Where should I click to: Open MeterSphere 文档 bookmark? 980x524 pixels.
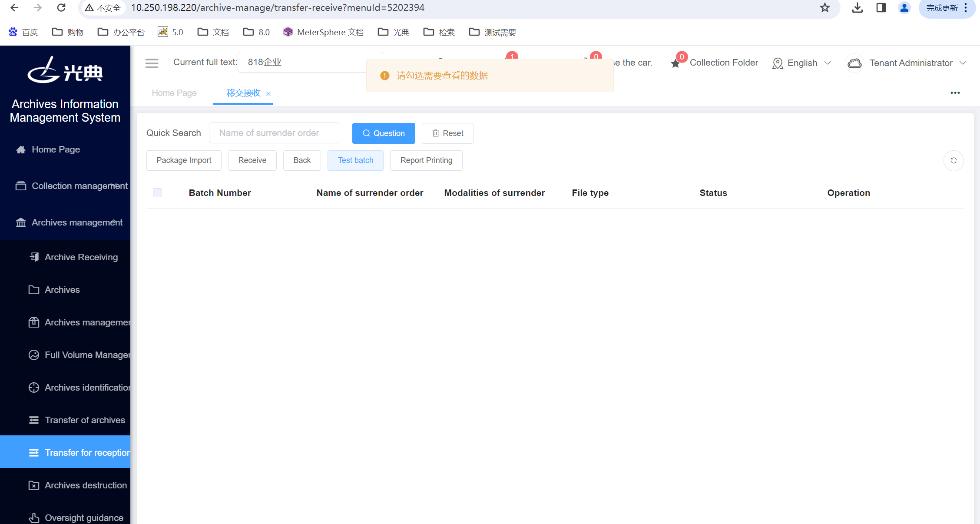tap(323, 32)
